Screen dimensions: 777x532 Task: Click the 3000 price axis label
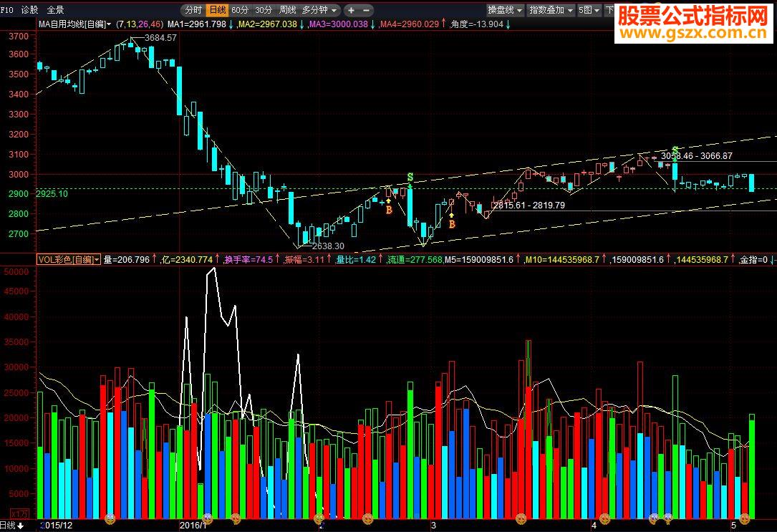click(19, 175)
